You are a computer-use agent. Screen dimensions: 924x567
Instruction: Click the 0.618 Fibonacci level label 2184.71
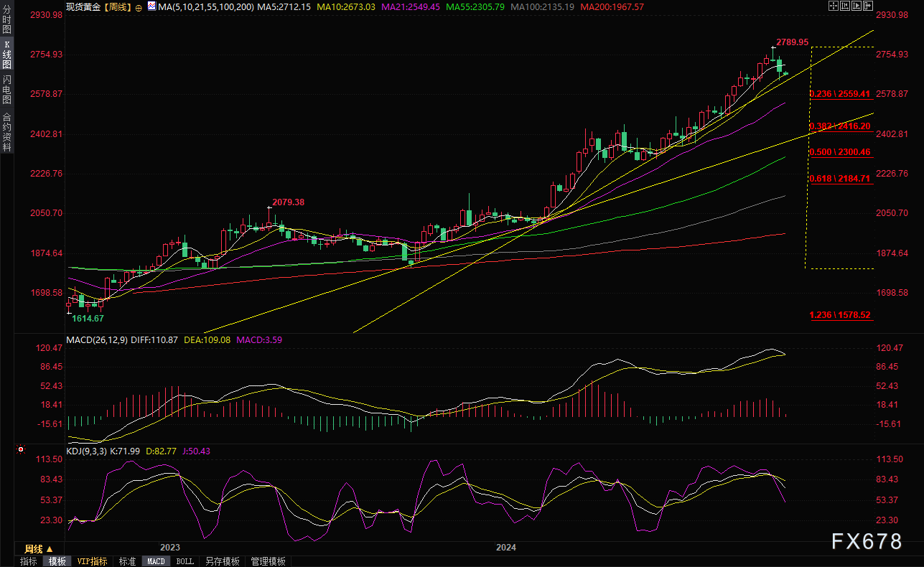coord(840,179)
